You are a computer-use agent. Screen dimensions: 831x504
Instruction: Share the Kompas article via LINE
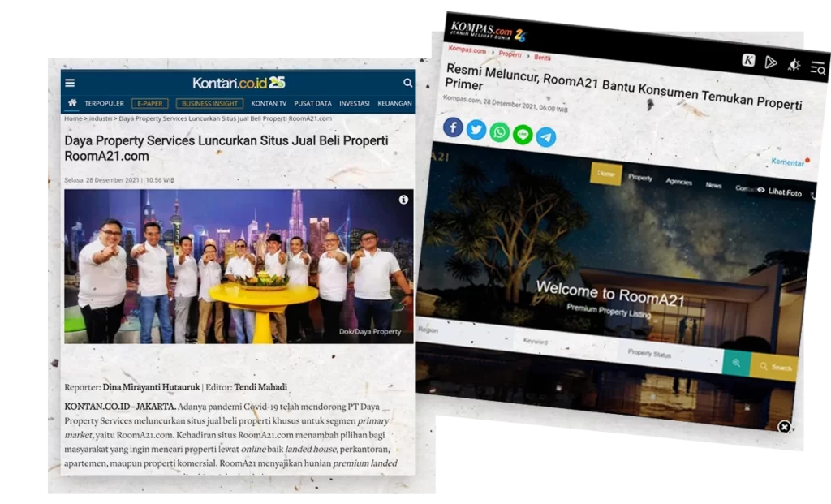pyautogui.click(x=523, y=136)
